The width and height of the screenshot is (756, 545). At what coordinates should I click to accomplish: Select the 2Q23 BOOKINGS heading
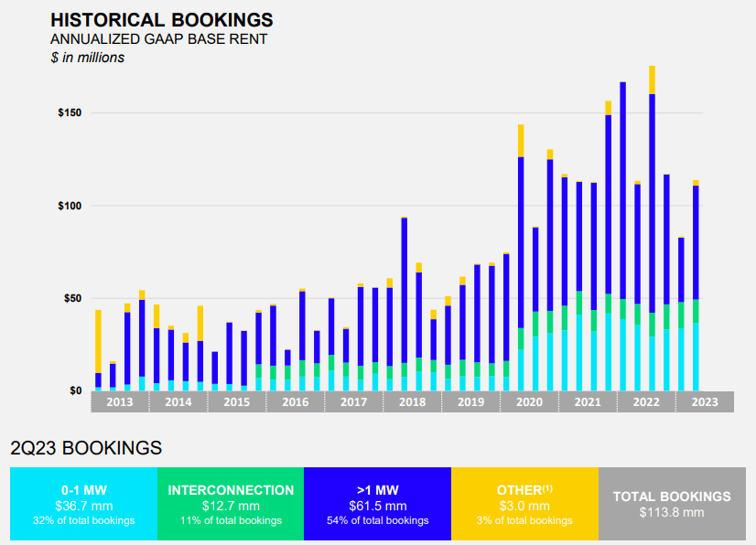click(x=88, y=448)
